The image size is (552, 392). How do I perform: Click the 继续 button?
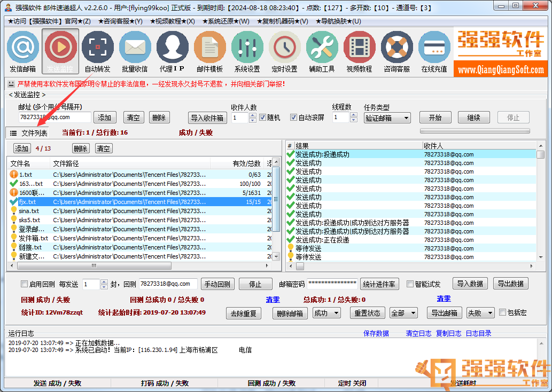(474, 117)
